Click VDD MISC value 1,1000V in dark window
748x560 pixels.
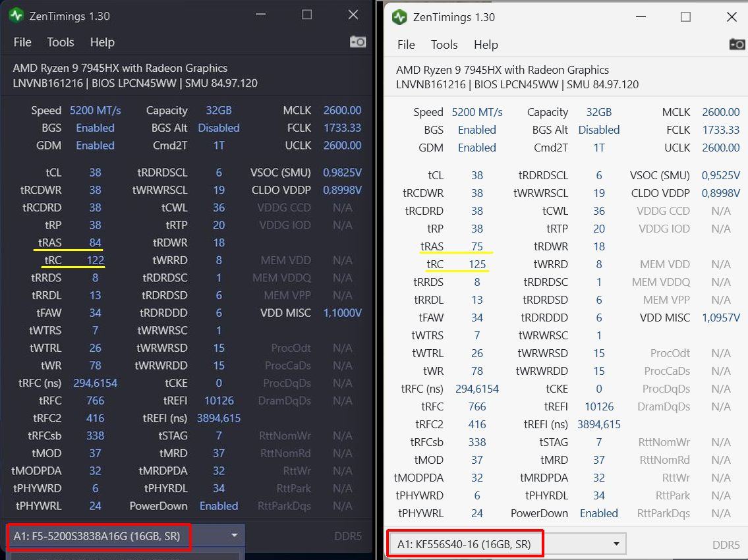point(342,313)
